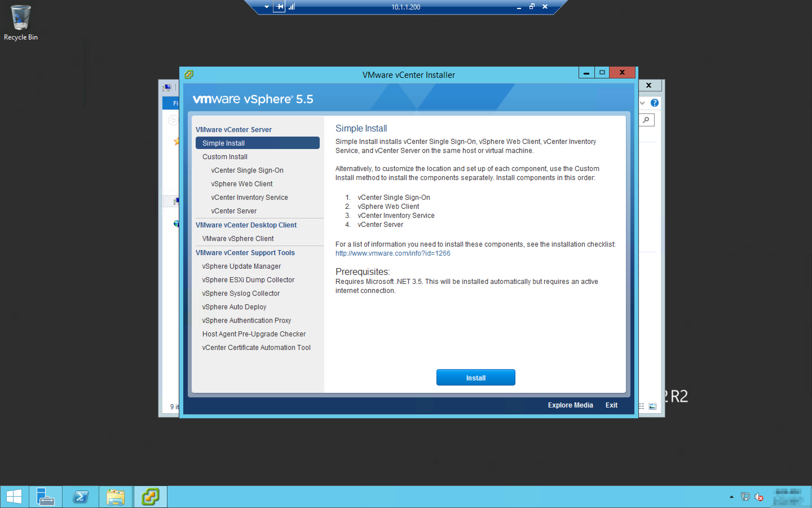The height and width of the screenshot is (508, 812).
Task: Open File Explorer from the taskbar
Action: point(116,497)
